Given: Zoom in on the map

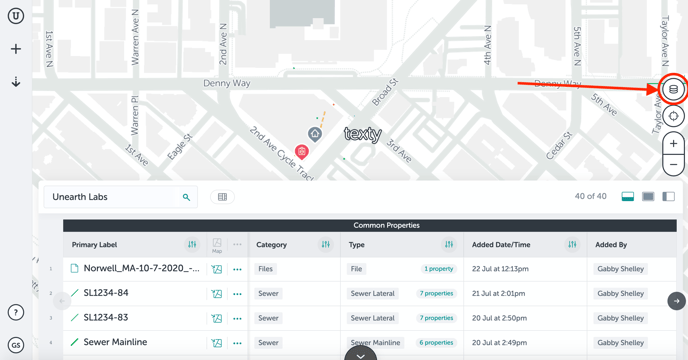Looking at the screenshot, I should (673, 144).
